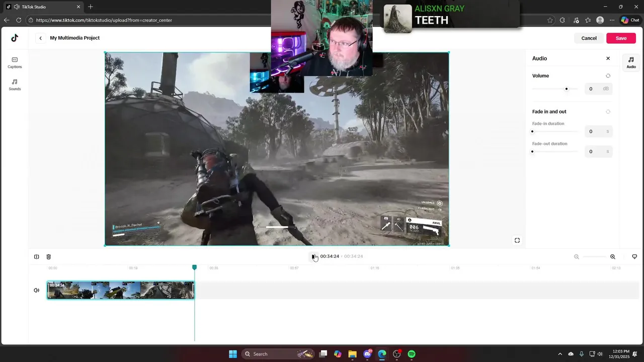Zoom in the timeline
The height and width of the screenshot is (362, 644).
coord(613,256)
